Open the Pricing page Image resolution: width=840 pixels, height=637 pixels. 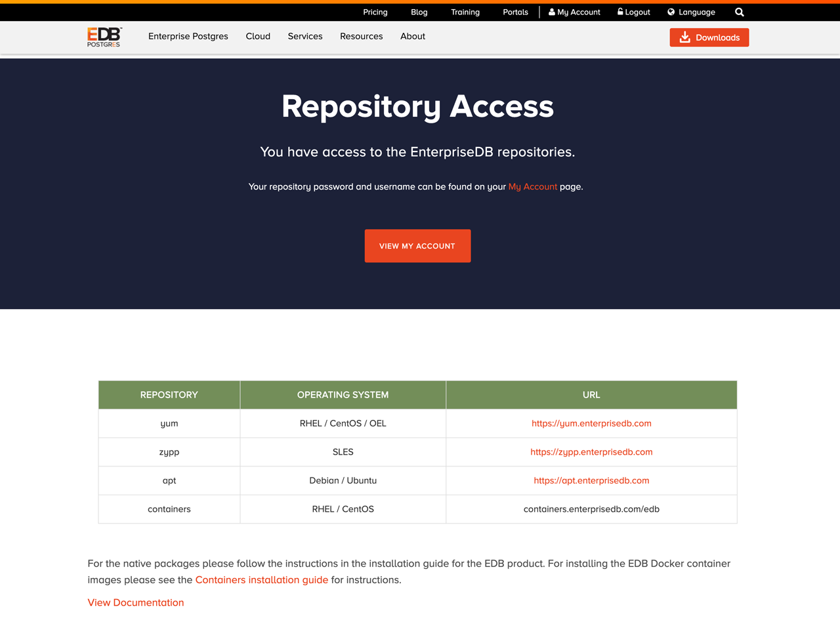(375, 12)
